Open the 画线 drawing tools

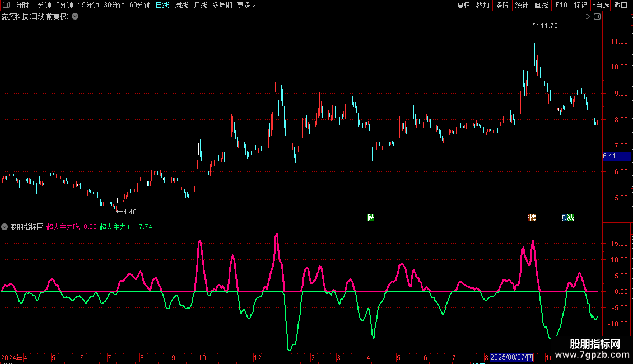[x=541, y=5]
